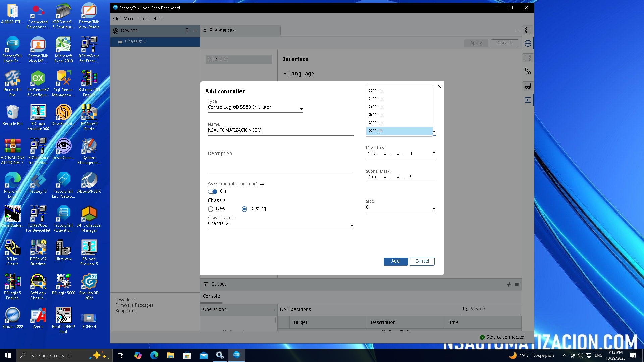The width and height of the screenshot is (644, 362).
Task: Click the console icon in right sidebar
Action: [528, 100]
